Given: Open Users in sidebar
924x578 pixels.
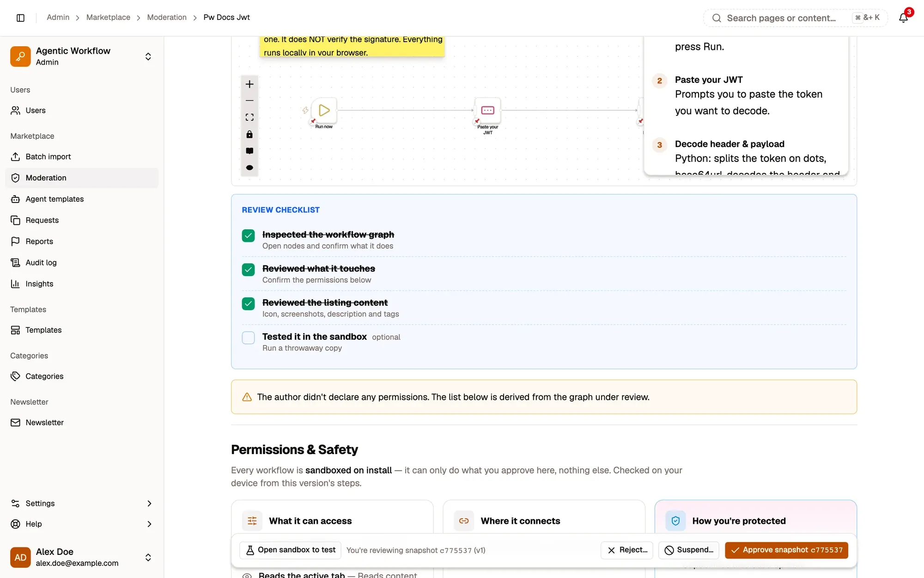Looking at the screenshot, I should pos(82,111).
